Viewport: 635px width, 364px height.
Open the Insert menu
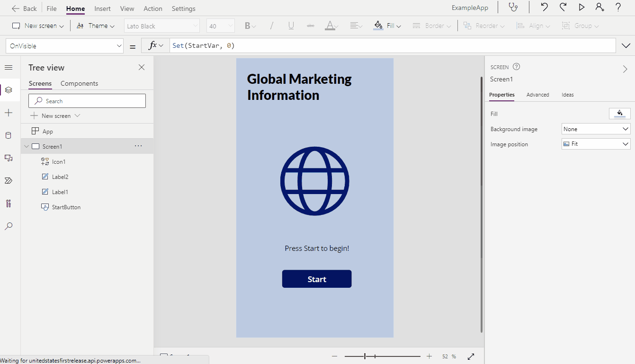(102, 8)
